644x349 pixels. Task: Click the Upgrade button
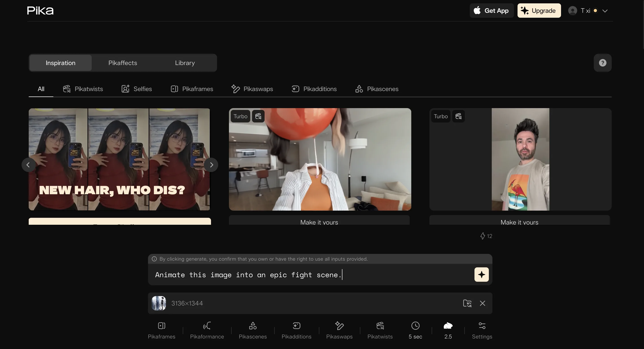point(539,11)
